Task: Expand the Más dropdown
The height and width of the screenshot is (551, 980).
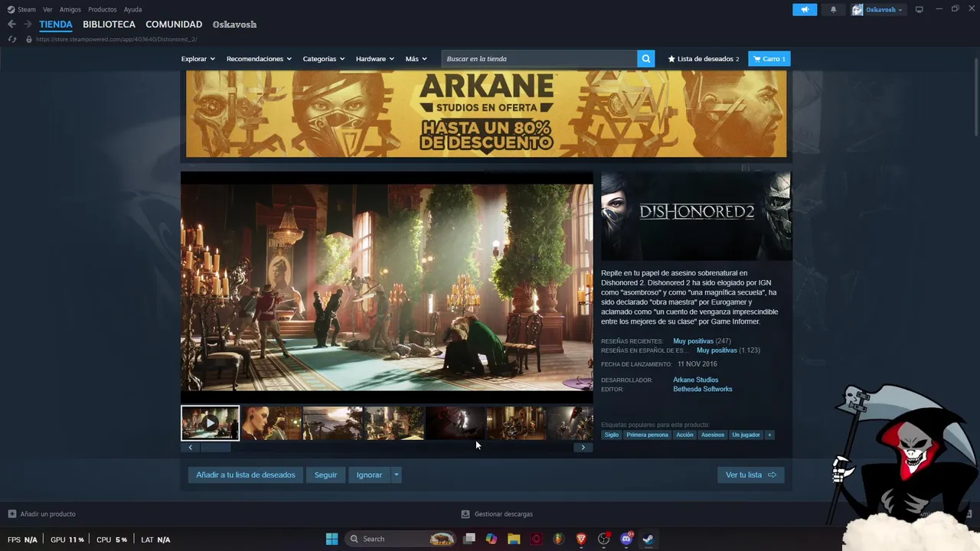Action: [x=416, y=59]
